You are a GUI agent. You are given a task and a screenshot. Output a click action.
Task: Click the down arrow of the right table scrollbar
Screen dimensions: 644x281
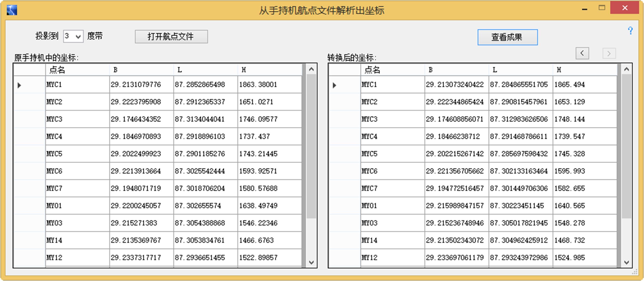click(x=626, y=262)
